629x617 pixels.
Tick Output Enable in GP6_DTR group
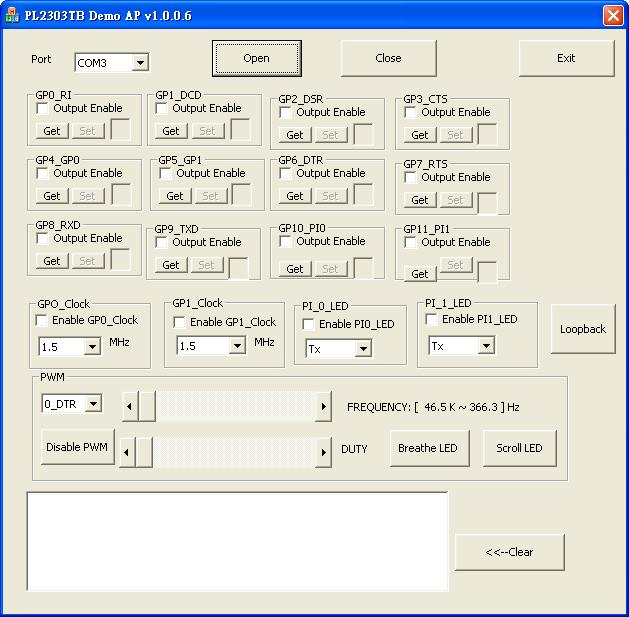(285, 173)
